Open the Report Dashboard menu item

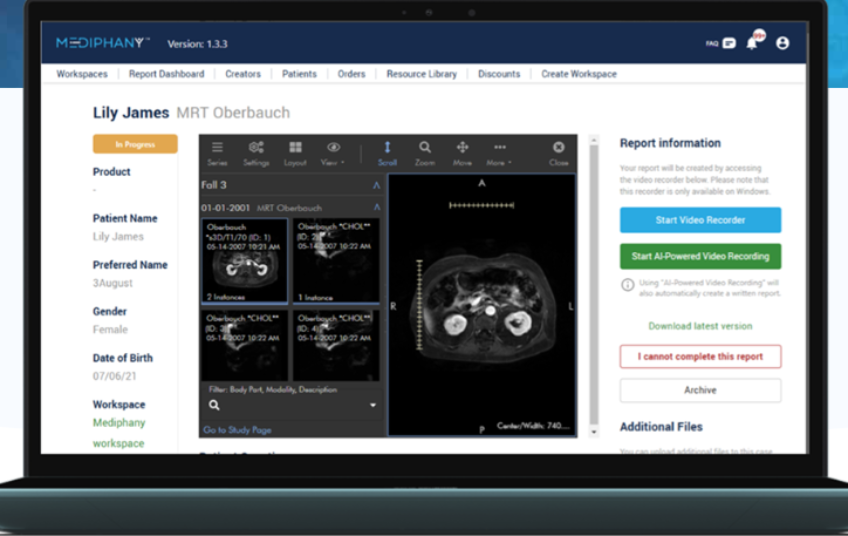click(x=166, y=74)
